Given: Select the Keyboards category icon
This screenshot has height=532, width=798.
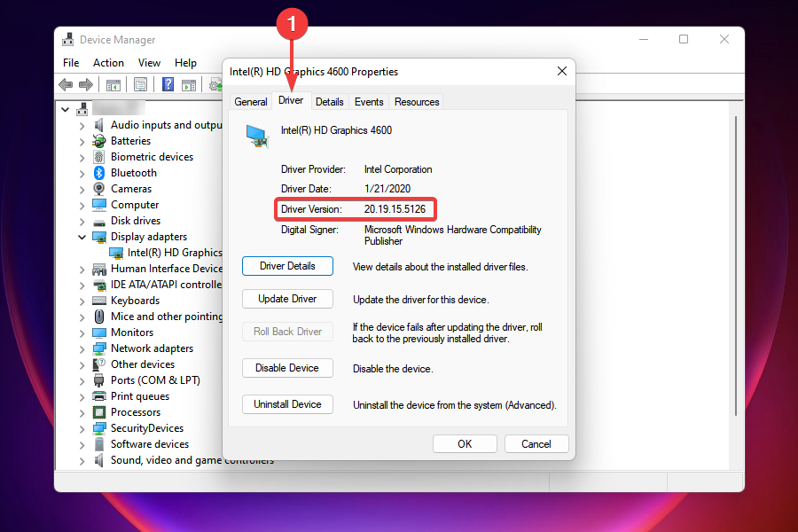Looking at the screenshot, I should click(x=99, y=301).
